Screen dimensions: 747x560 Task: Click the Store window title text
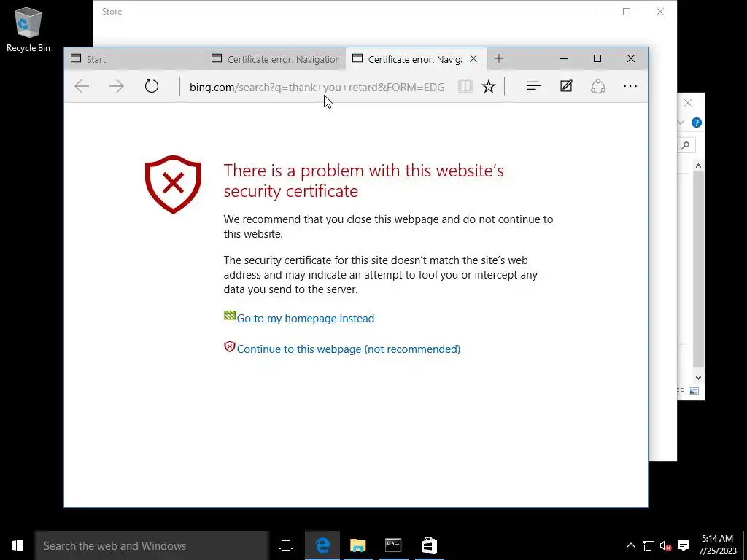112,12
